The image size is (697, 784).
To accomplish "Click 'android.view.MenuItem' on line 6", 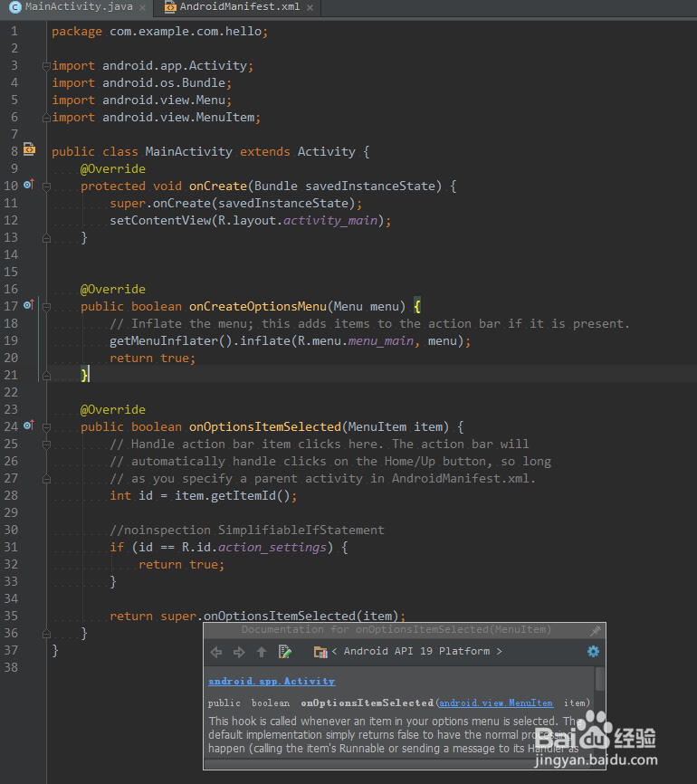I will [178, 118].
